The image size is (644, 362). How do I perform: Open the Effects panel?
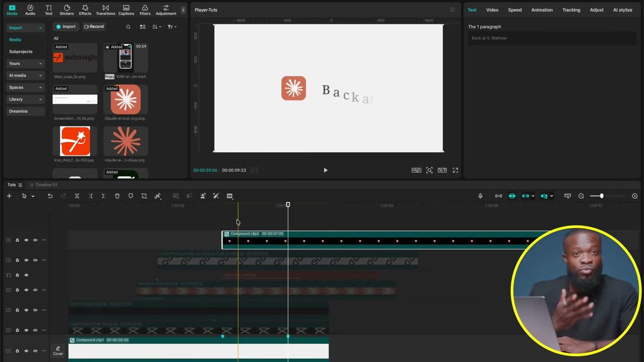tap(85, 10)
